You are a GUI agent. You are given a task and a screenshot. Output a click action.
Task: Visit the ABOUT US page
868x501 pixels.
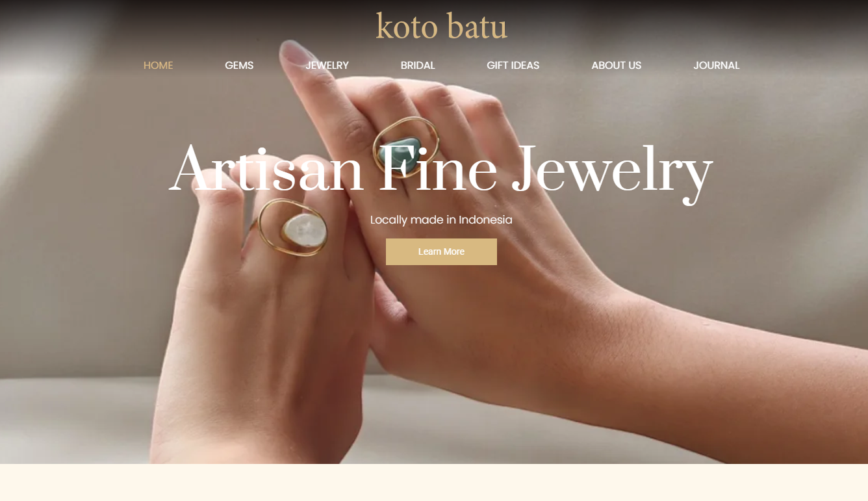pyautogui.click(x=616, y=66)
